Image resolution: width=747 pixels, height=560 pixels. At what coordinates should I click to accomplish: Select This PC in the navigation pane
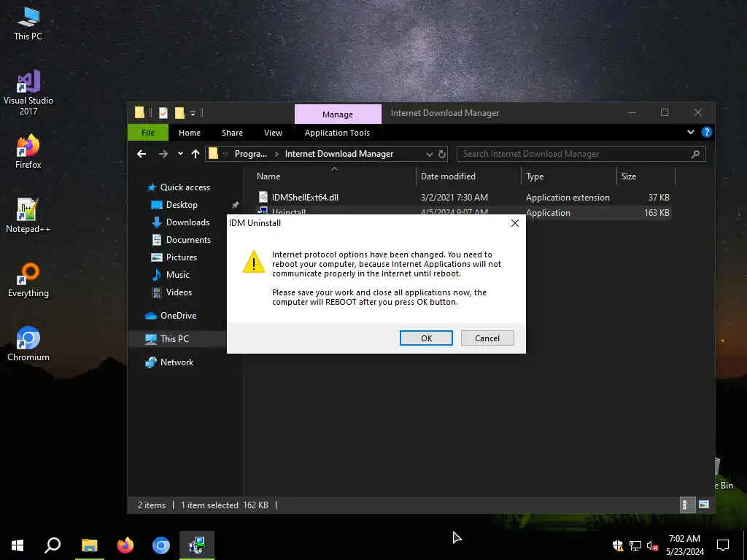point(174,339)
